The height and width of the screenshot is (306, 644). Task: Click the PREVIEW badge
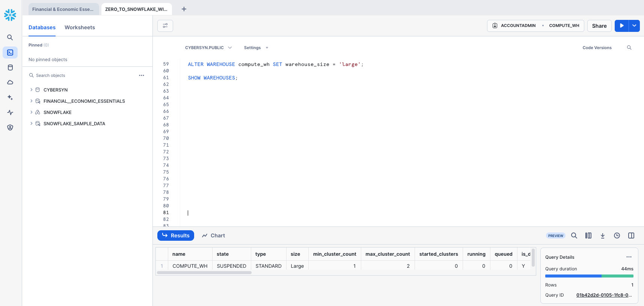click(x=556, y=236)
